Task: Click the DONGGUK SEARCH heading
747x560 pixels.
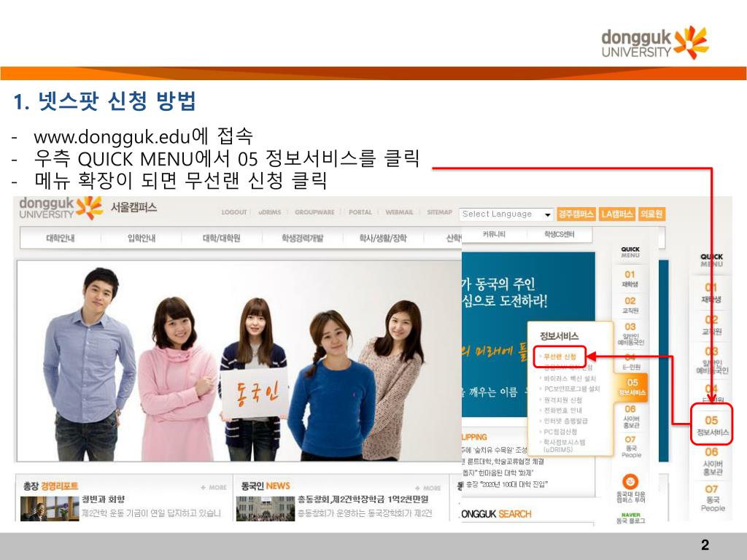Action: click(x=496, y=514)
